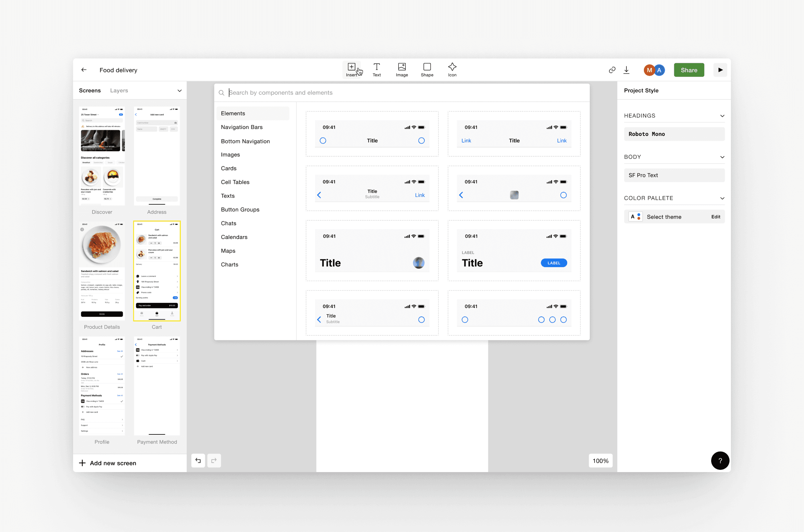Open help with the question mark button

coord(720,461)
